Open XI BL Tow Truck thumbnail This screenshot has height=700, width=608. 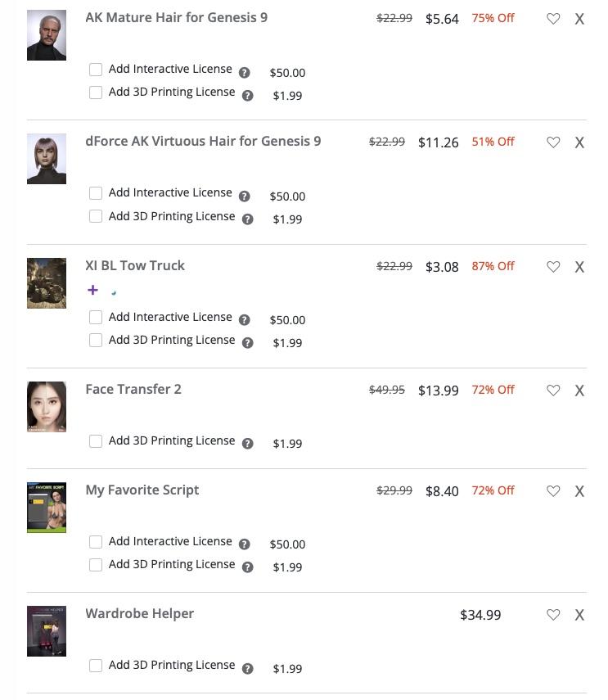(x=47, y=283)
